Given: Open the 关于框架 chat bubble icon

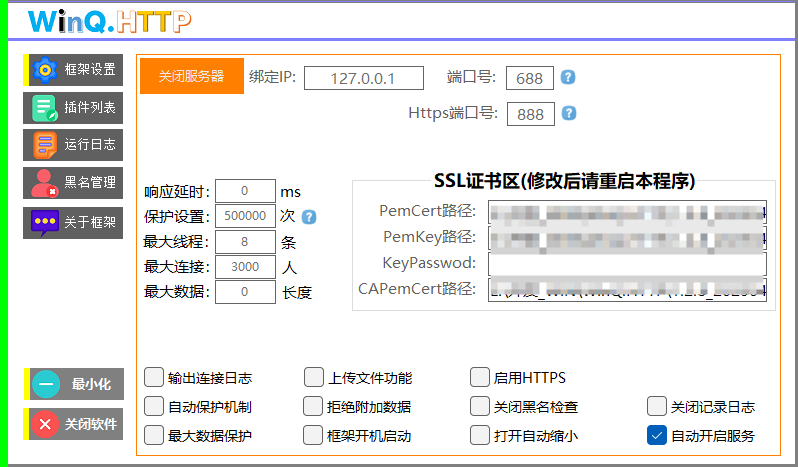Looking at the screenshot, I should [45, 223].
